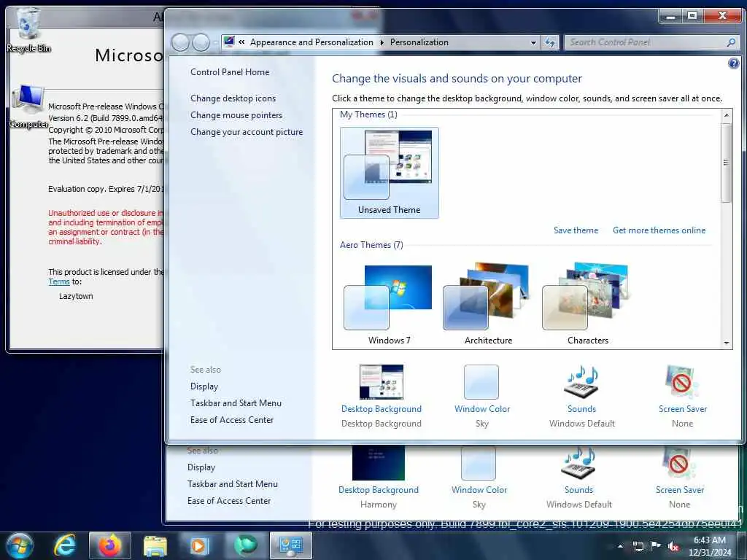Show hidden tray icons arrow

tap(620, 547)
